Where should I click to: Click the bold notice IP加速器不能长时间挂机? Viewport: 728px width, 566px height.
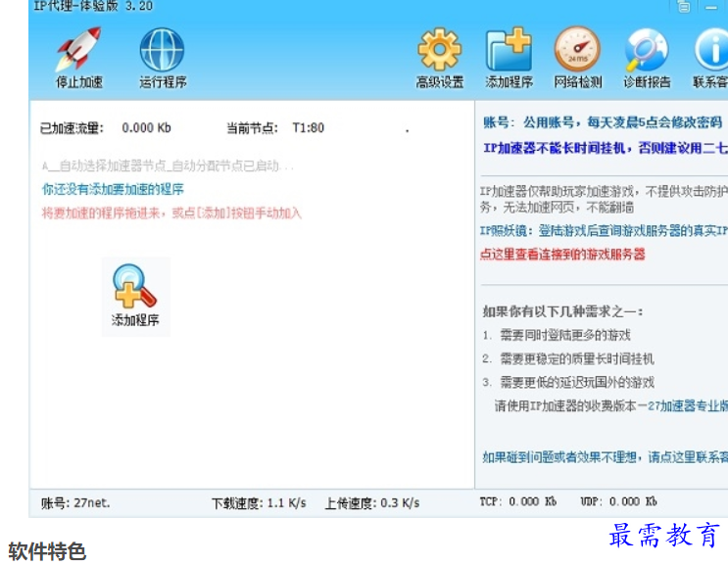(x=606, y=148)
